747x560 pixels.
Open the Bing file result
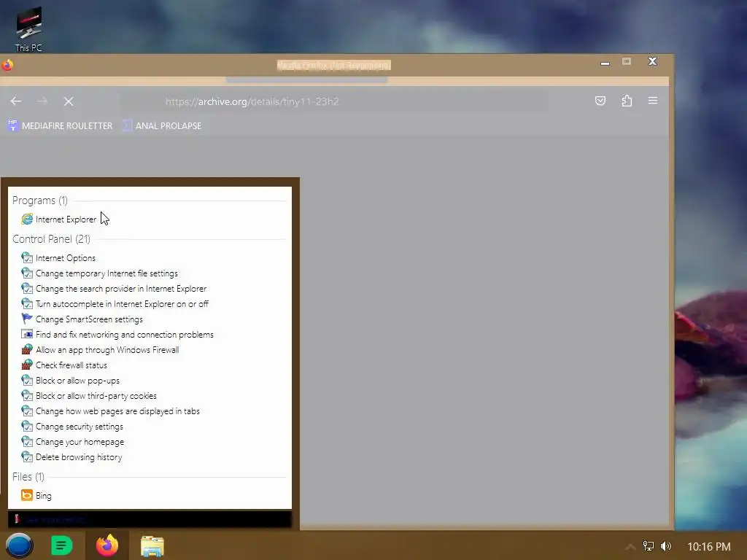pyautogui.click(x=36, y=496)
